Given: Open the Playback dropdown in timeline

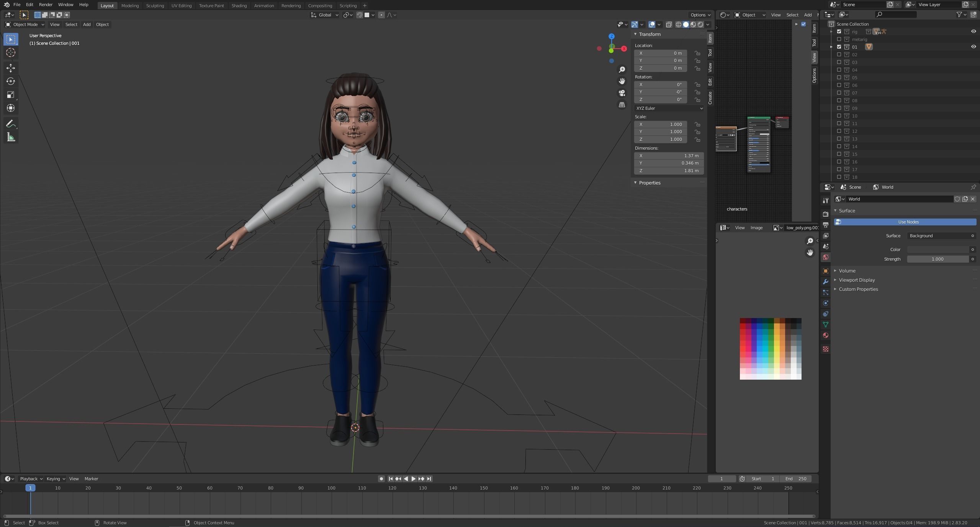Looking at the screenshot, I should (31, 479).
